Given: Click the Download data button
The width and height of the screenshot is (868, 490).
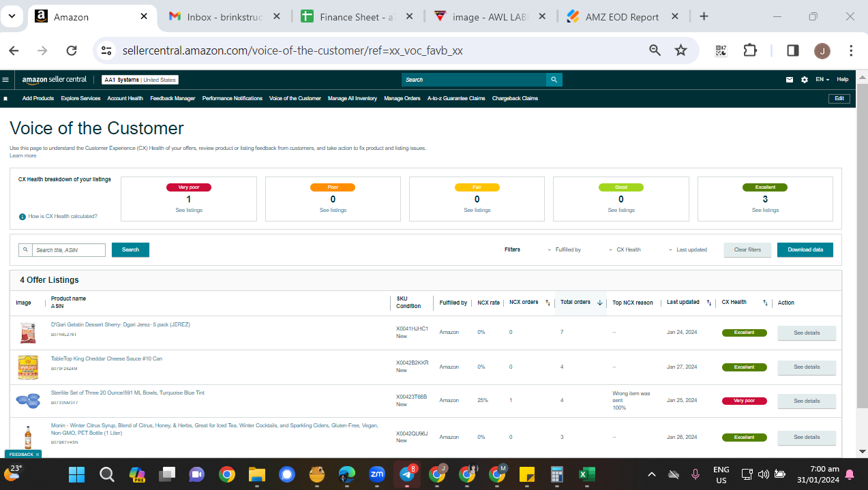Looking at the screenshot, I should tap(805, 250).
